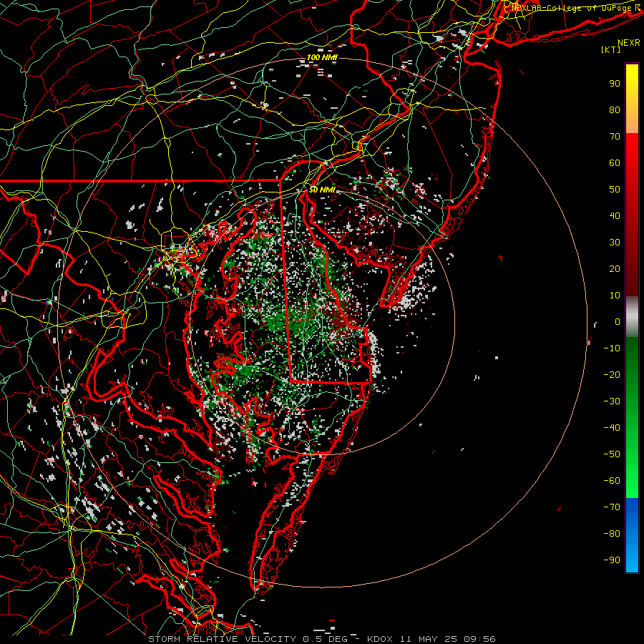The width and height of the screenshot is (644, 644).
Task: Click the "[KT]" units label
Action: click(x=611, y=49)
